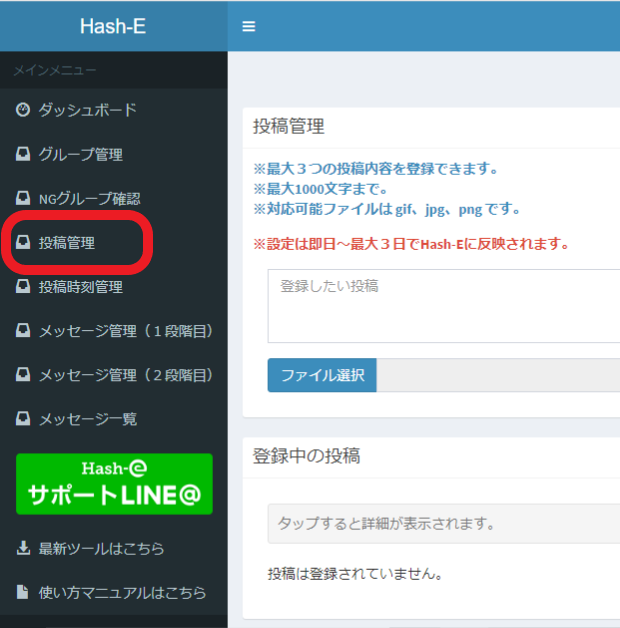Viewport: 620px width, 628px height.
Task: Click the グループ管理 inbox icon
Action: (x=23, y=154)
